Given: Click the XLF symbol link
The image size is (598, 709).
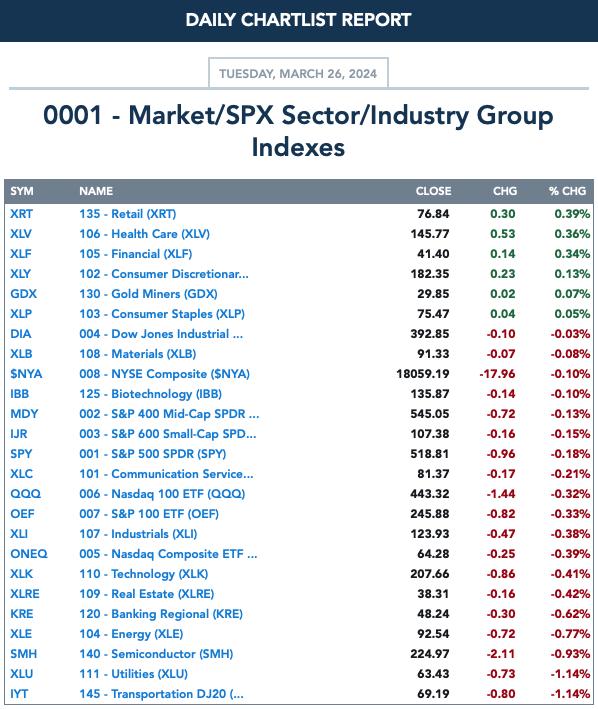Looking at the screenshot, I should (x=21, y=254).
